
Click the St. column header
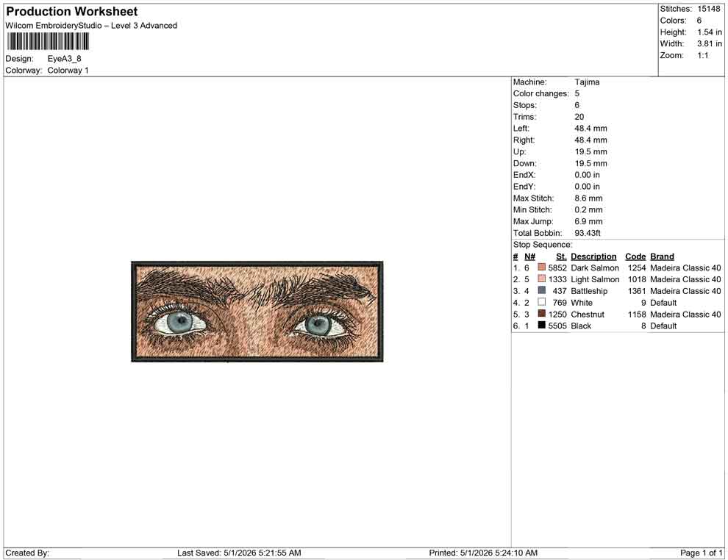point(561,256)
